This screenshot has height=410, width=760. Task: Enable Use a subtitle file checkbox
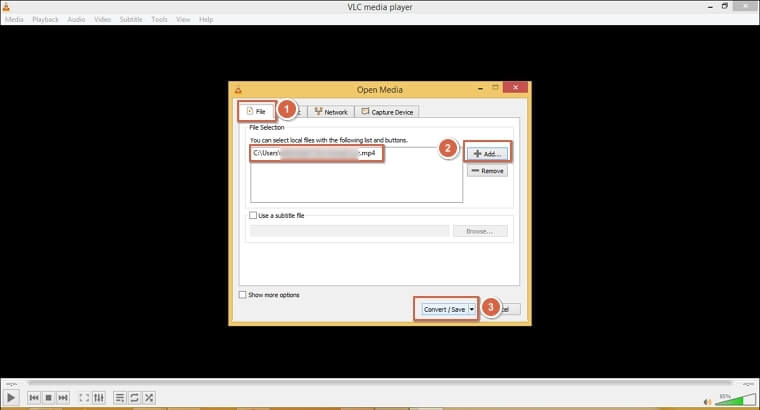coord(253,215)
